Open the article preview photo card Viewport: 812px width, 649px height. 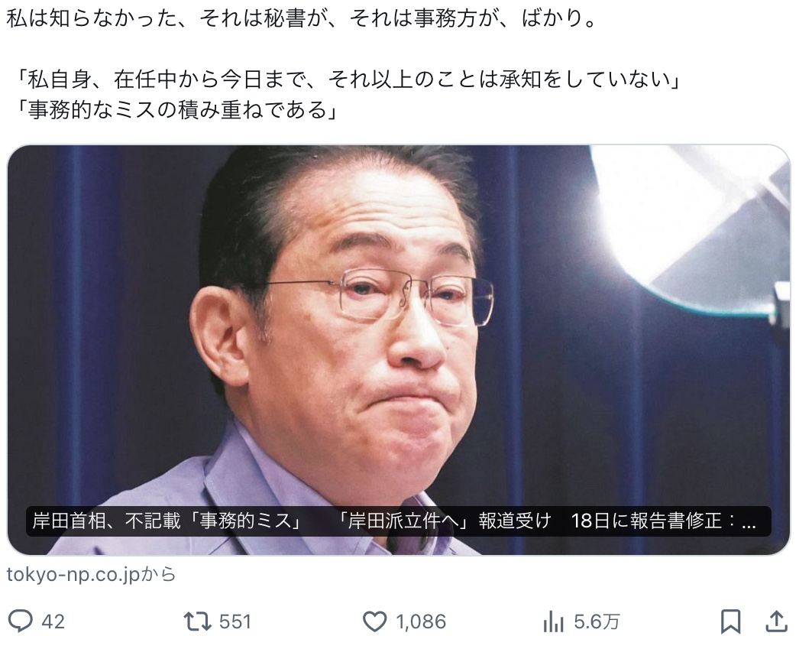(398, 350)
